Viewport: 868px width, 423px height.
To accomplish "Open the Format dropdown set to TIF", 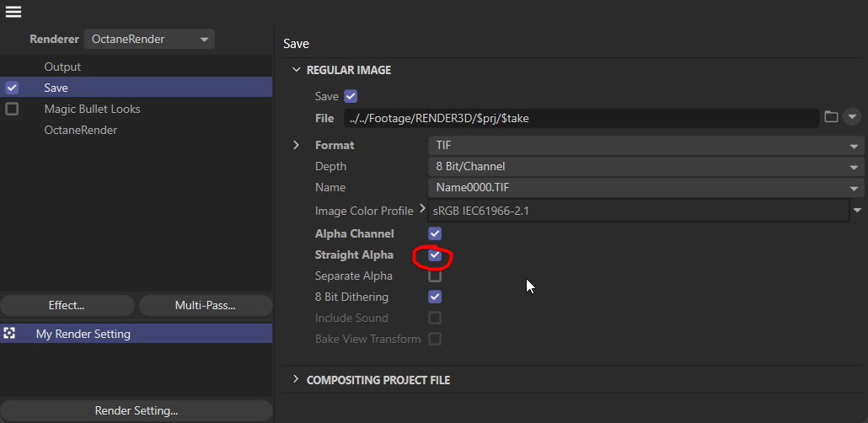I will 646,145.
